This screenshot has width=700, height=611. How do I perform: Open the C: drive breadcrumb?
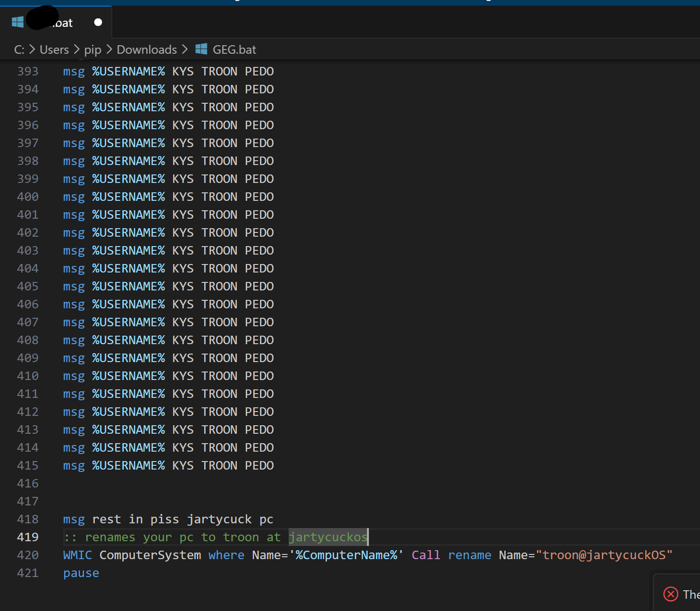(x=19, y=50)
